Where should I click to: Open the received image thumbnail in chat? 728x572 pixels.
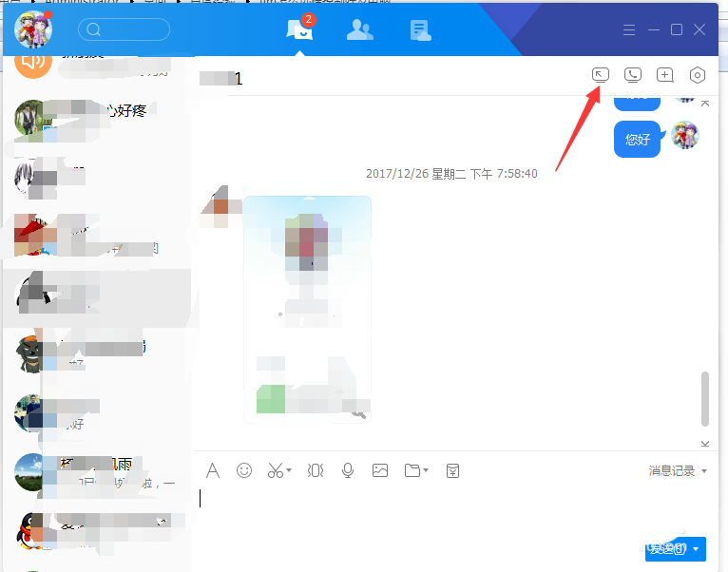[x=307, y=309]
